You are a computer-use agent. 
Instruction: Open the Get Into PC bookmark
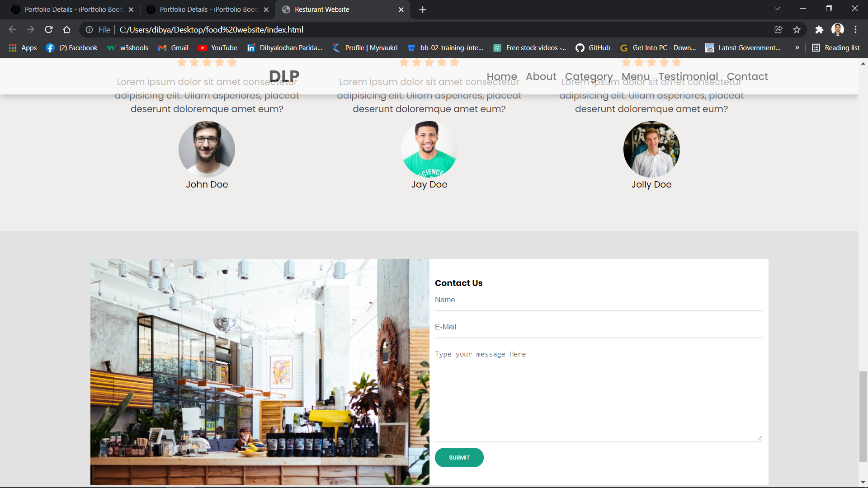click(658, 48)
